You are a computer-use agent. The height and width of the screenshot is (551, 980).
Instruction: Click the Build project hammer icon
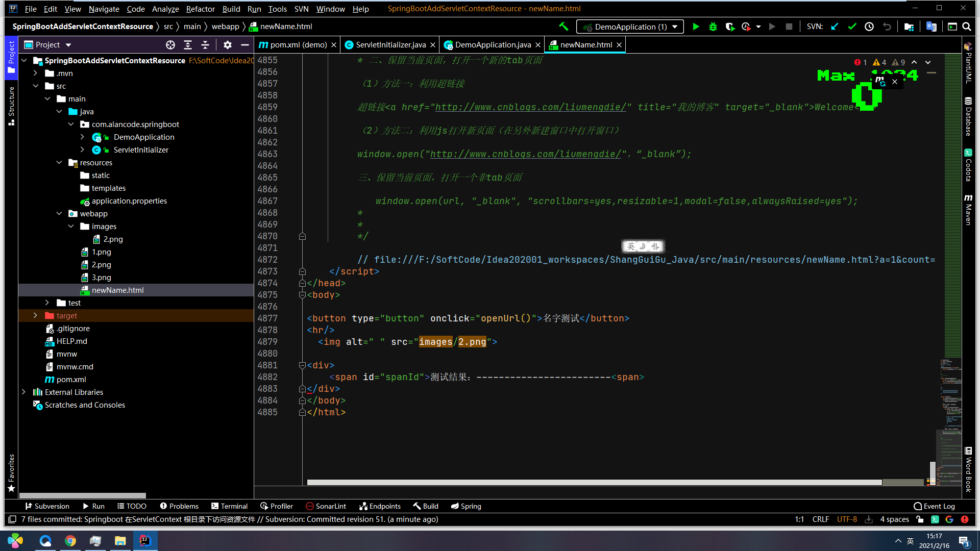[x=563, y=27]
